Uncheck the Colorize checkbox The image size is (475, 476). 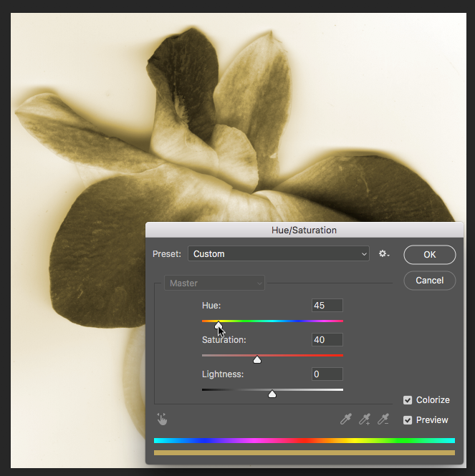point(408,400)
